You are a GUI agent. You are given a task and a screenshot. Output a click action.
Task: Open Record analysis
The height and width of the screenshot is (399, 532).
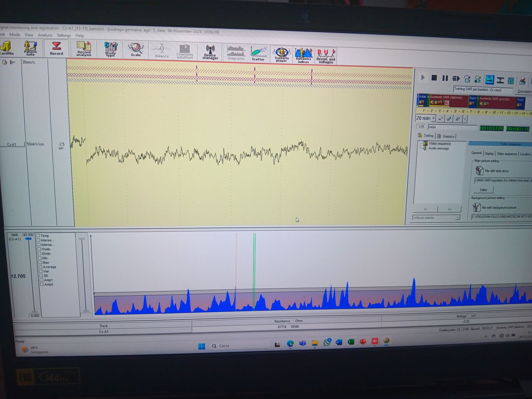click(x=84, y=49)
